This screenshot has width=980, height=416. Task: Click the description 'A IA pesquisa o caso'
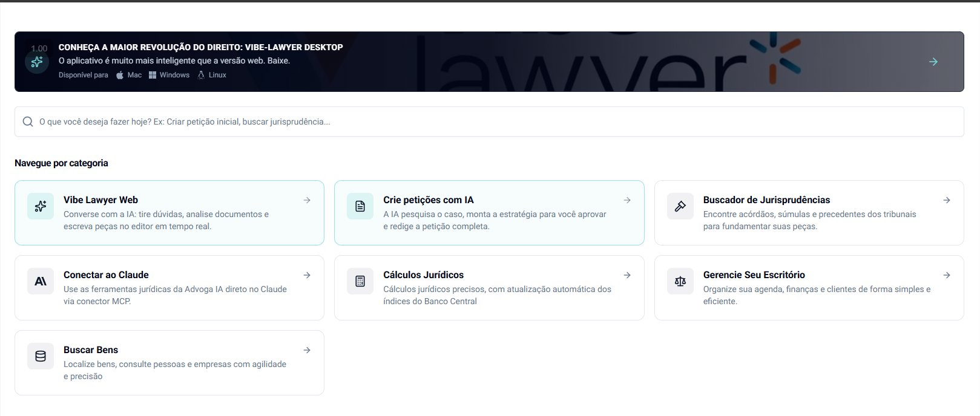(x=495, y=220)
